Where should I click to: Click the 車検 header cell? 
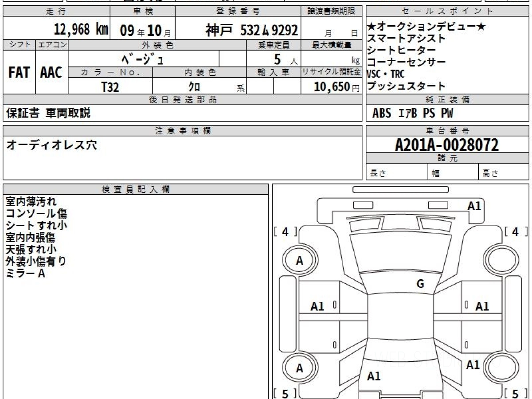tap(143, 12)
